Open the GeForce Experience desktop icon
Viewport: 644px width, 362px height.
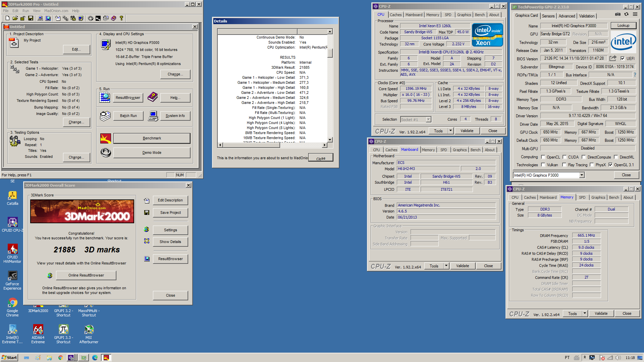click(x=12, y=281)
